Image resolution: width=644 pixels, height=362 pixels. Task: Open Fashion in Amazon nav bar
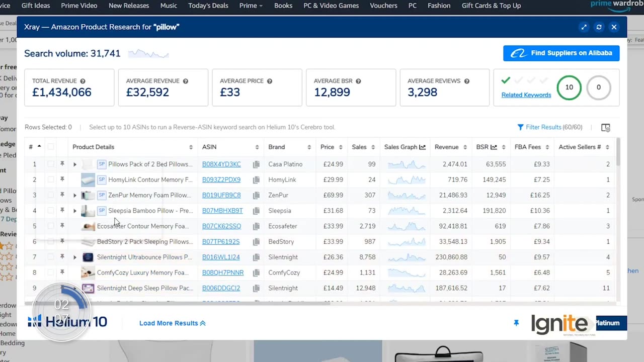[439, 6]
